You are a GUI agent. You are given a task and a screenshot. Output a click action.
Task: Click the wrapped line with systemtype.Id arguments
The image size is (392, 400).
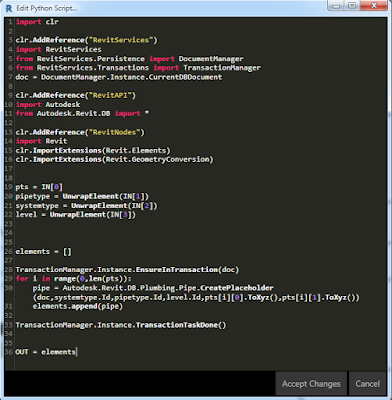pyautogui.click(x=196, y=297)
